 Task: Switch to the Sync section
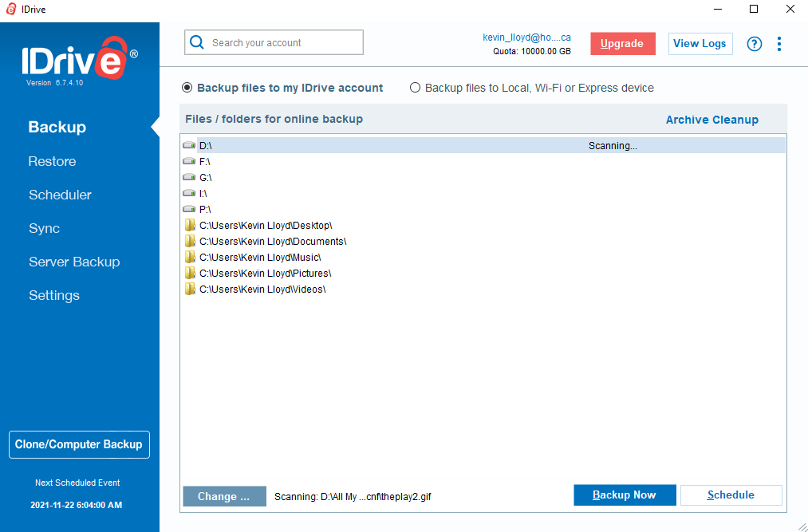click(x=45, y=228)
